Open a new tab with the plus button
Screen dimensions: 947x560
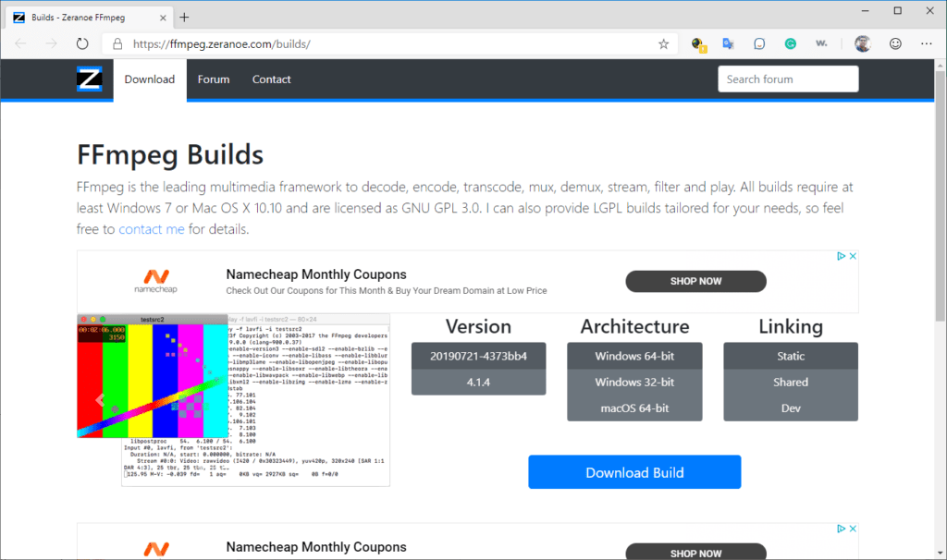184,18
